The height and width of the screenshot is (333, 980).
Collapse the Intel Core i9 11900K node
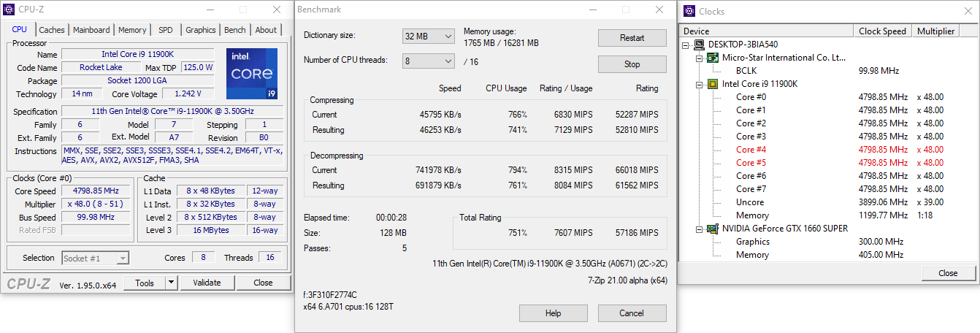click(699, 84)
